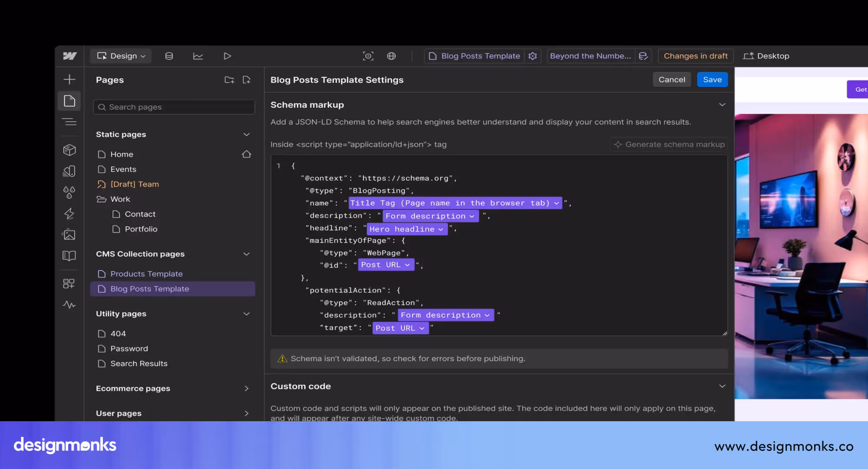Viewport: 868px width, 469px height.
Task: Open the Interactions lightning icon in sidebar
Action: click(x=69, y=214)
